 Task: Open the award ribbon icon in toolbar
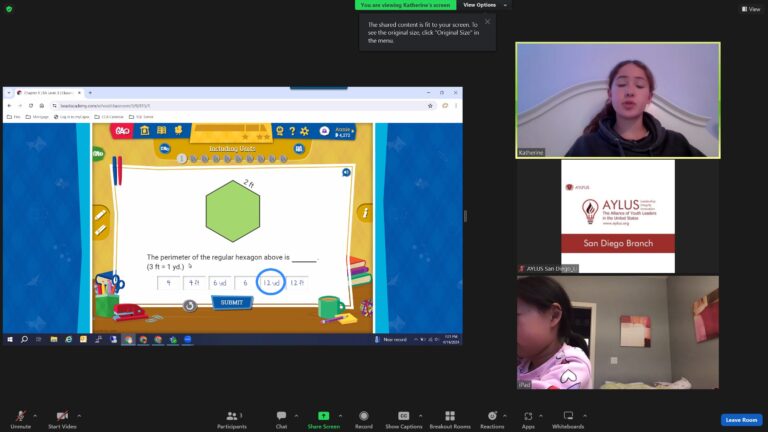coord(280,131)
